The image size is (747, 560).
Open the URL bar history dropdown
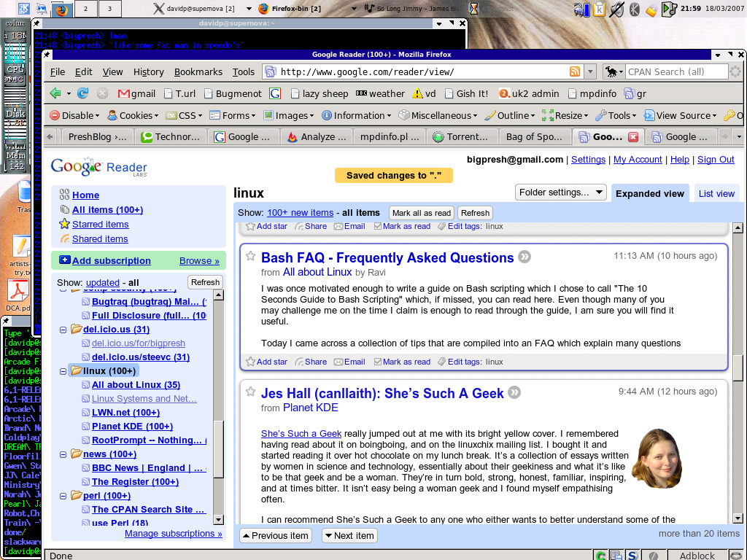click(590, 72)
